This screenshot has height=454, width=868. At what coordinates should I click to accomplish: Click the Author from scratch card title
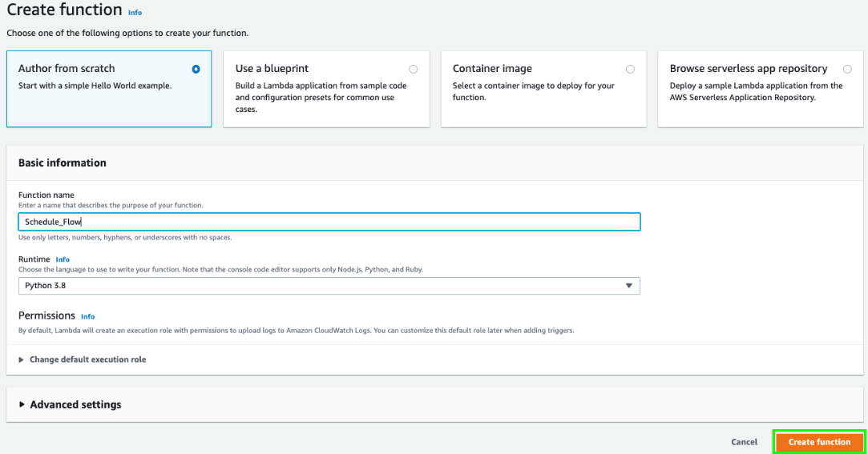pos(67,69)
